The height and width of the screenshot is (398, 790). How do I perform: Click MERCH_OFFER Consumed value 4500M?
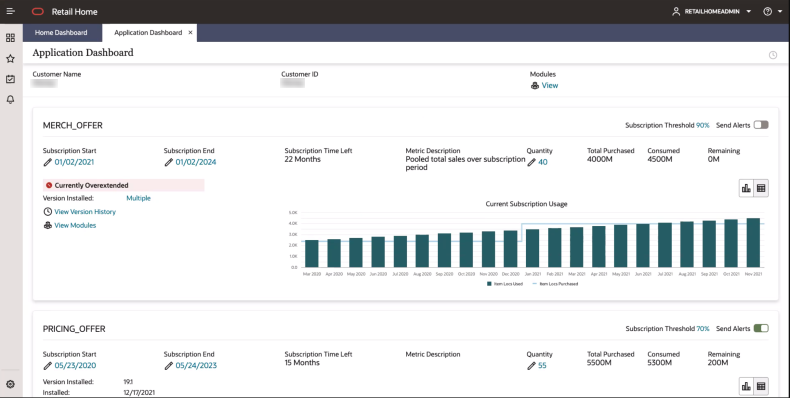pos(660,159)
